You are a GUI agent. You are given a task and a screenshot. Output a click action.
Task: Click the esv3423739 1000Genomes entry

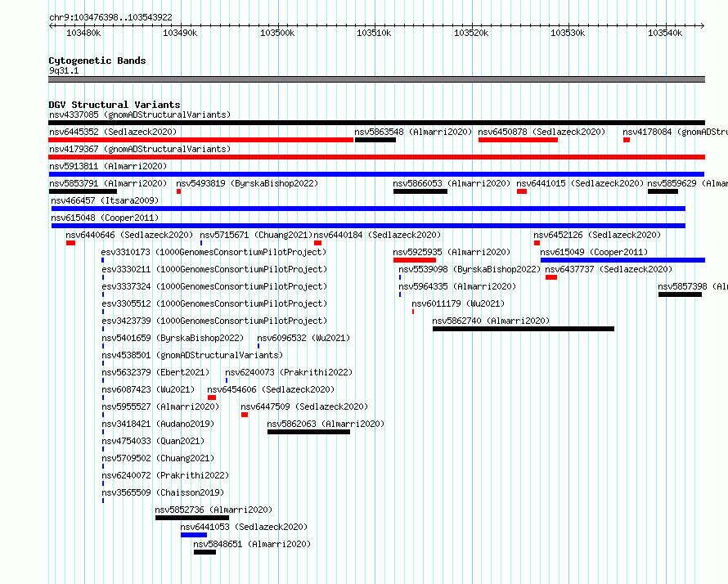pyautogui.click(x=214, y=321)
